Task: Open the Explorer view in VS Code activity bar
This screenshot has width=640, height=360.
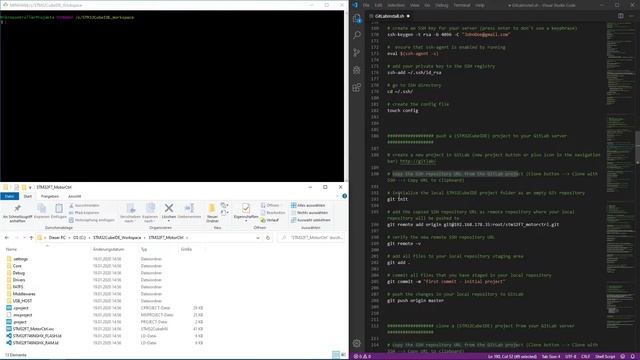Action: point(357,18)
